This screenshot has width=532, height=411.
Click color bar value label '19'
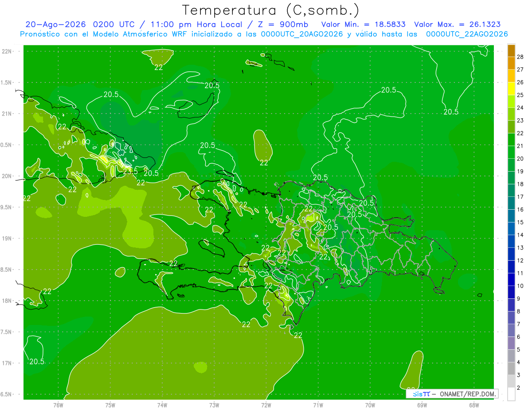point(521,171)
